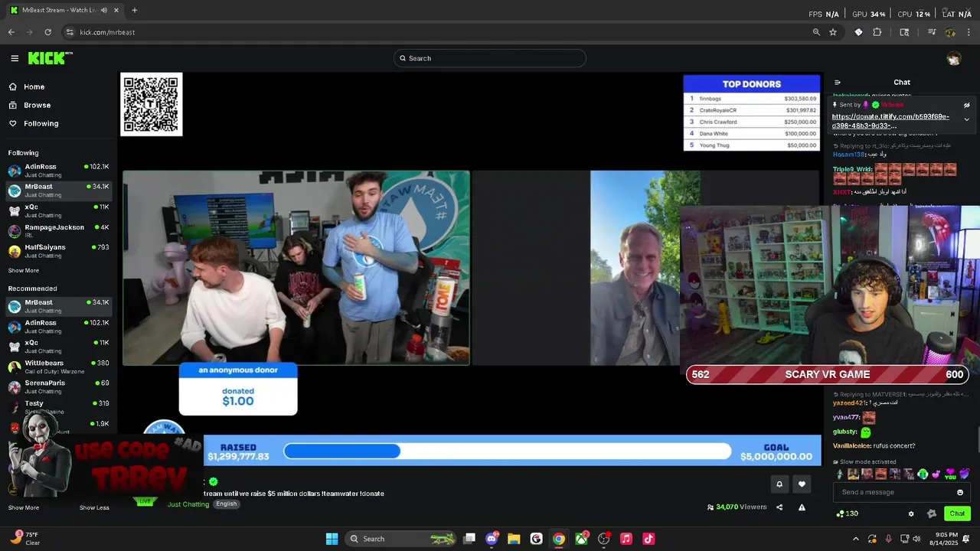Expand the pinned message chevron

click(966, 119)
